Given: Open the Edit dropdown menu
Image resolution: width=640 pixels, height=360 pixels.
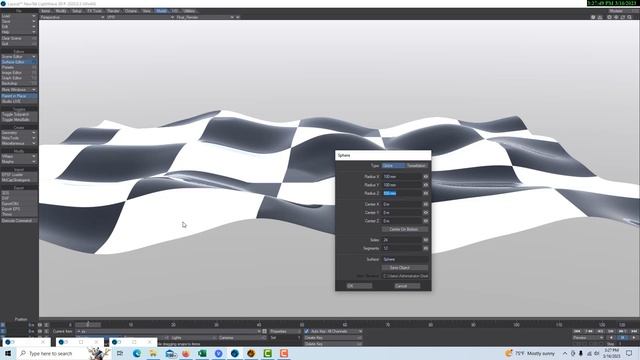Looking at the screenshot, I should (19, 27).
